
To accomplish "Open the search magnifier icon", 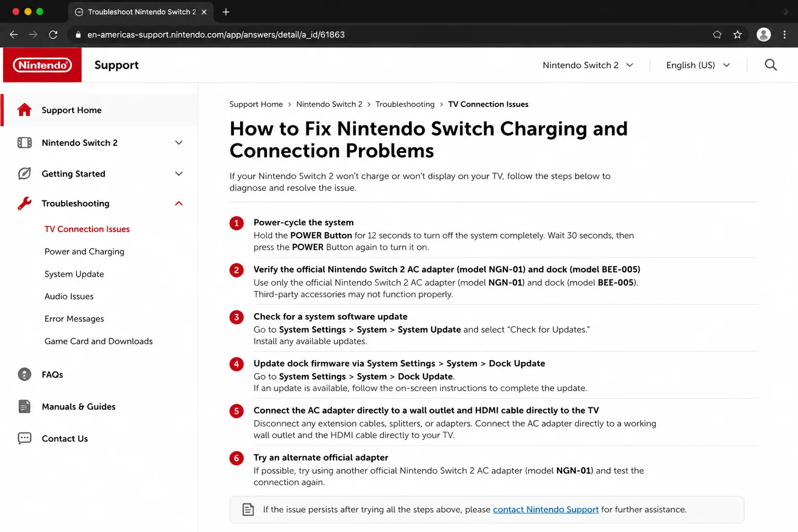I will click(x=770, y=65).
